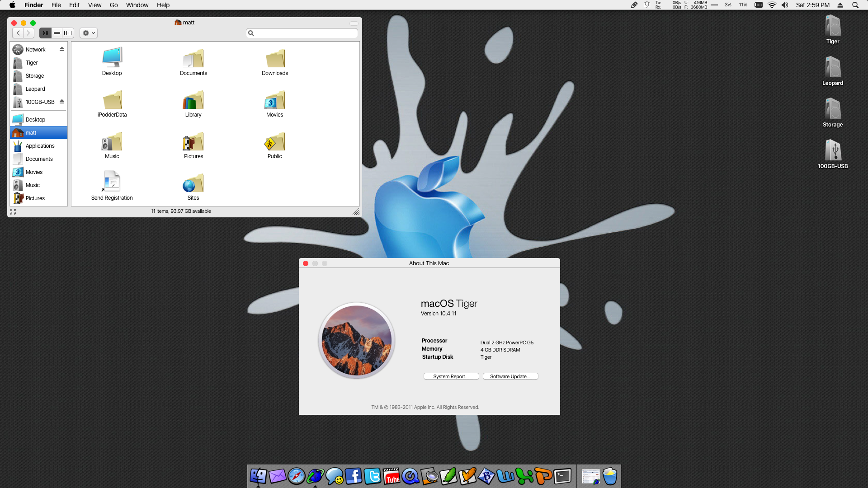The width and height of the screenshot is (868, 488).
Task: Select the Send Registration file
Action: pos(112,186)
